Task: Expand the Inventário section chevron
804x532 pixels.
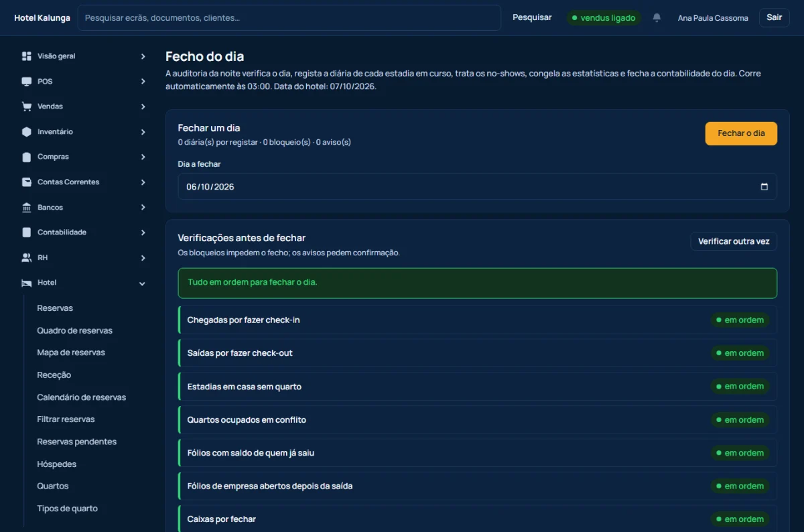Action: 143,132
